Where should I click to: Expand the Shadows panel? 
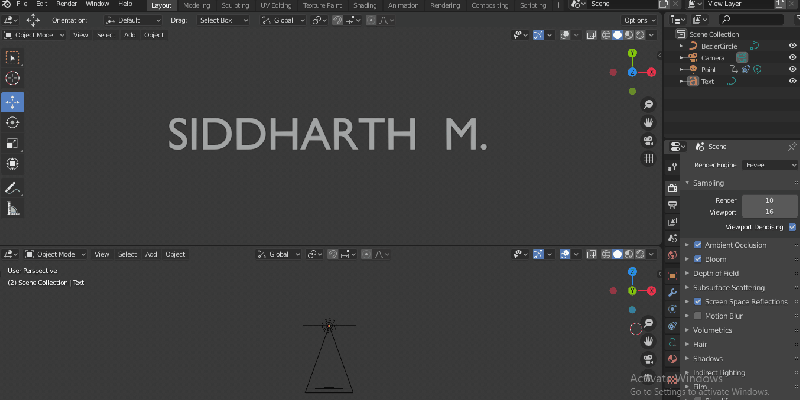pyautogui.click(x=708, y=359)
